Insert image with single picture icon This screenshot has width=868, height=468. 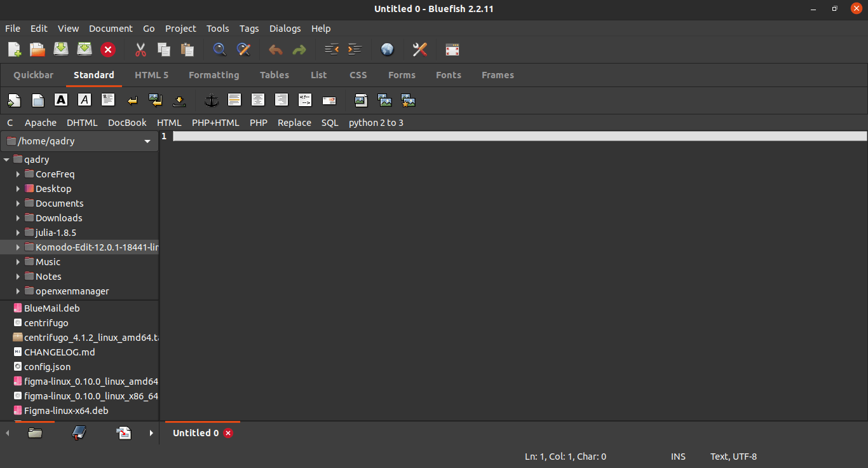tap(361, 100)
